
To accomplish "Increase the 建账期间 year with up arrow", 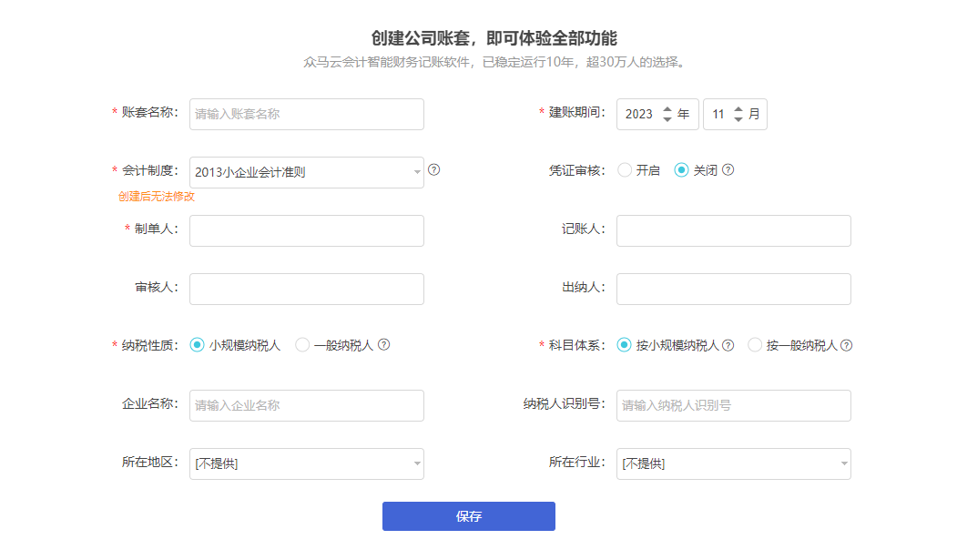I will pyautogui.click(x=667, y=110).
